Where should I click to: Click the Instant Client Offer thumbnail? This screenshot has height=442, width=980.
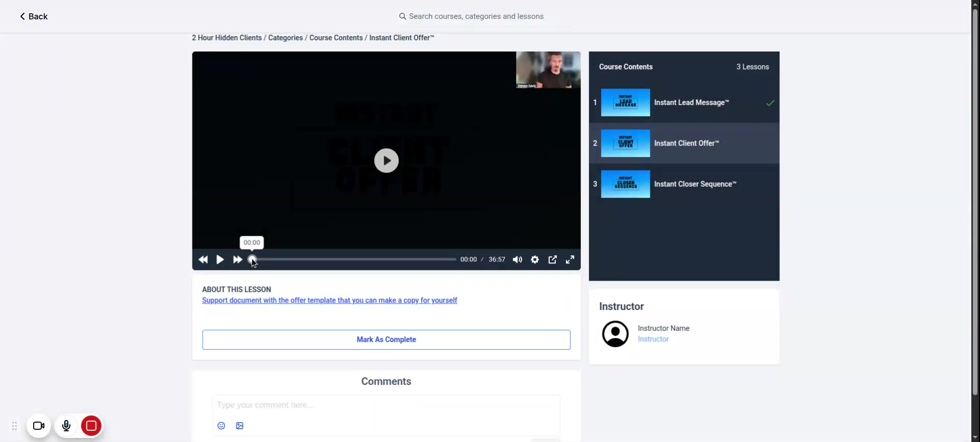[x=625, y=143]
